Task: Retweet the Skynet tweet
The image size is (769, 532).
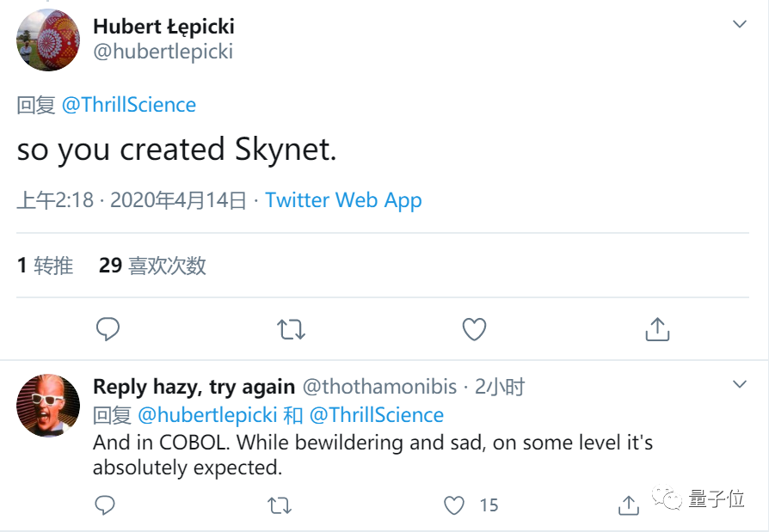Action: coord(292,329)
